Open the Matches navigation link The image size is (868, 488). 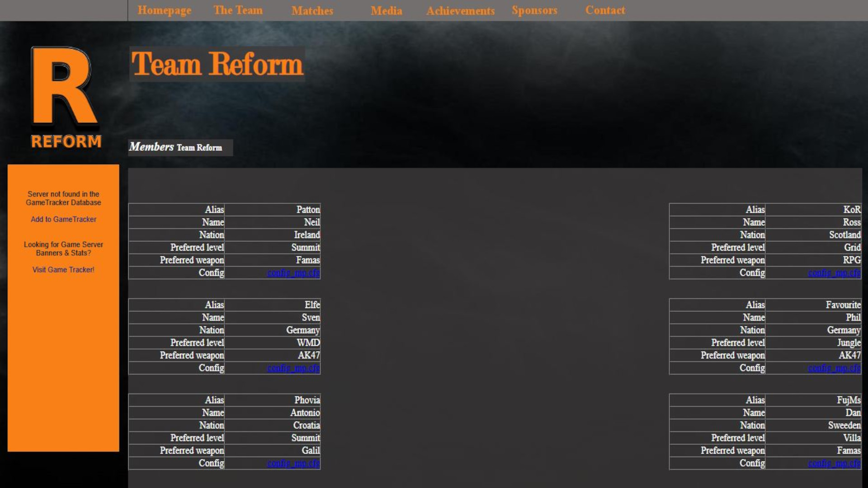click(312, 10)
